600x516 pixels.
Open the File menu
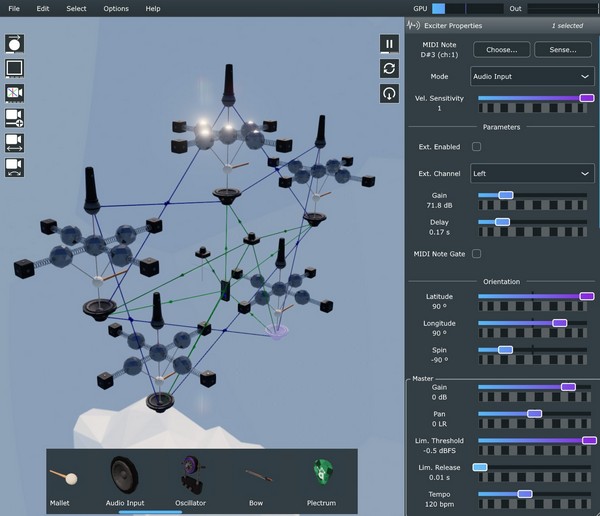click(14, 8)
